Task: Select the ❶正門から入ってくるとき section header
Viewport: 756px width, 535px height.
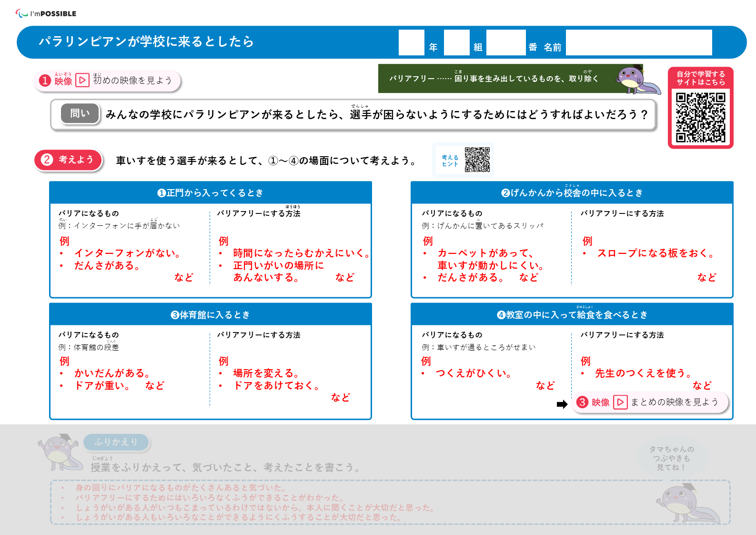Action: [210, 193]
